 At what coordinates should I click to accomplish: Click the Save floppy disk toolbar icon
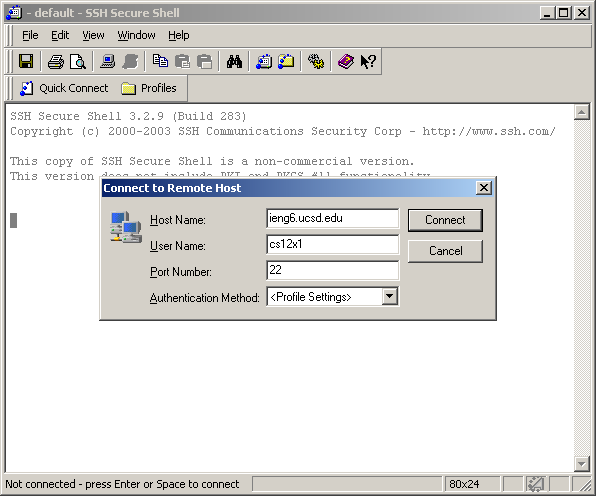[26, 61]
